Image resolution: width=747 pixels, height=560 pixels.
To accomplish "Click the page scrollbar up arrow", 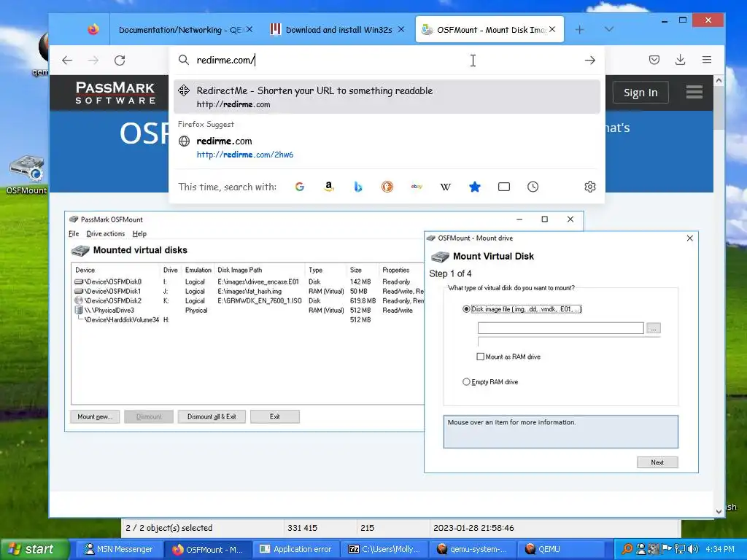I will click(x=719, y=80).
